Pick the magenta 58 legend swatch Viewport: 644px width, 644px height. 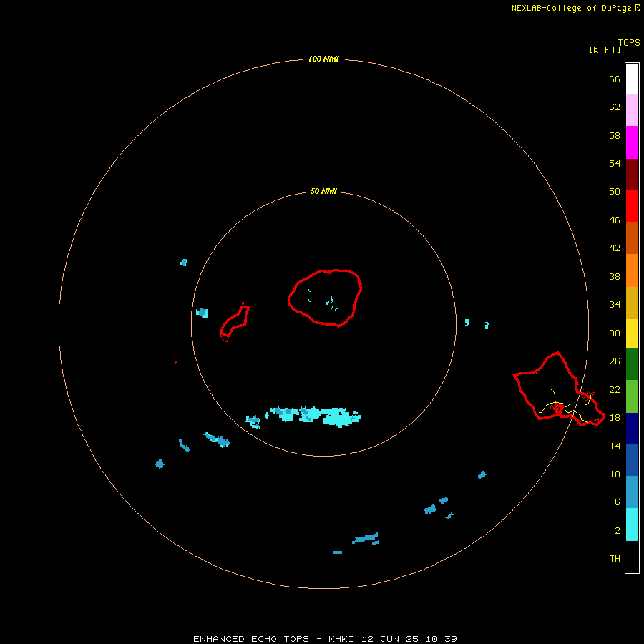click(632, 142)
